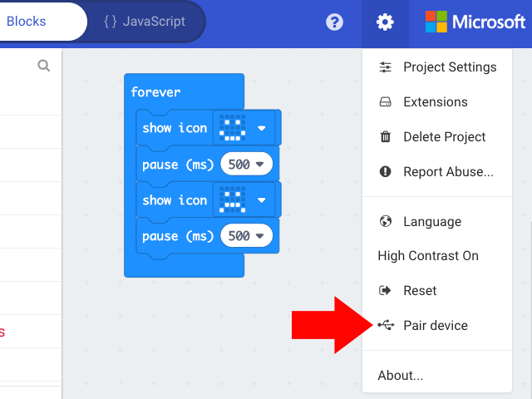Open the About... entry
Viewport: 532px width, 399px height.
click(x=401, y=376)
